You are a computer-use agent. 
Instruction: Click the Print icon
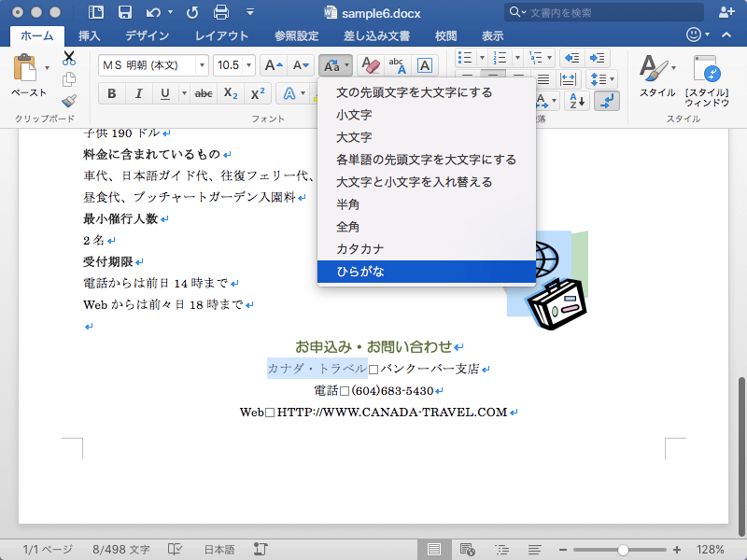[x=221, y=12]
